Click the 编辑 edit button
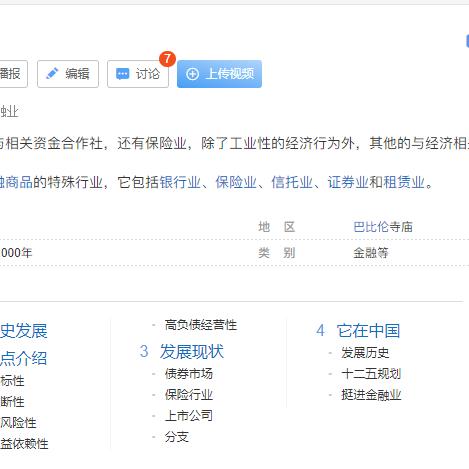469x469 pixels. (68, 74)
